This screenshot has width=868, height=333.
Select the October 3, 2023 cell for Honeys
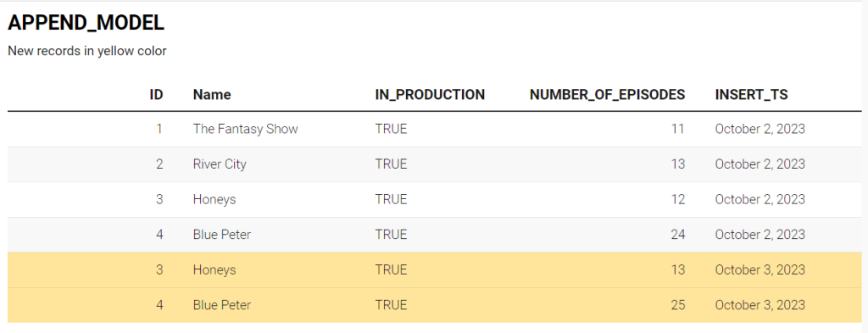click(760, 270)
